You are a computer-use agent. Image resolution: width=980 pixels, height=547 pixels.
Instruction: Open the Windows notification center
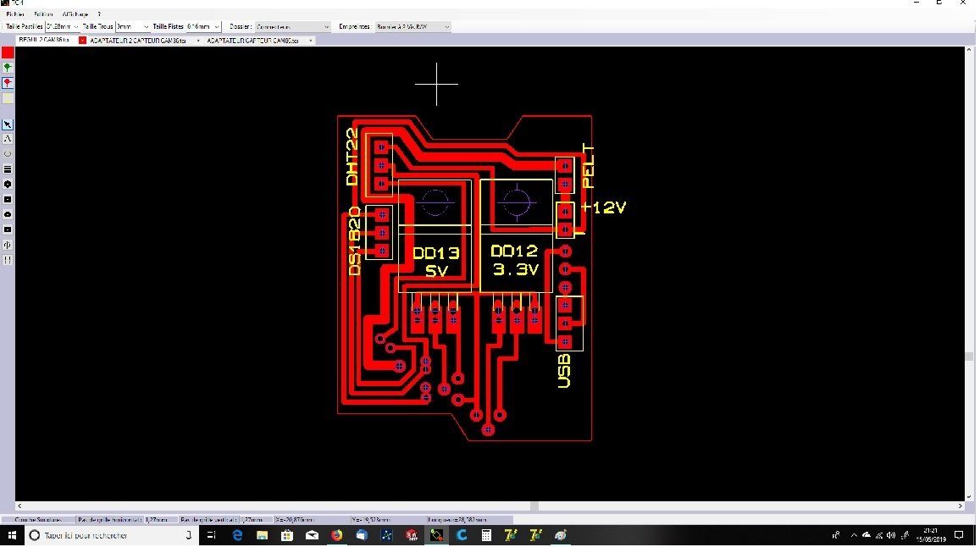tap(960, 535)
